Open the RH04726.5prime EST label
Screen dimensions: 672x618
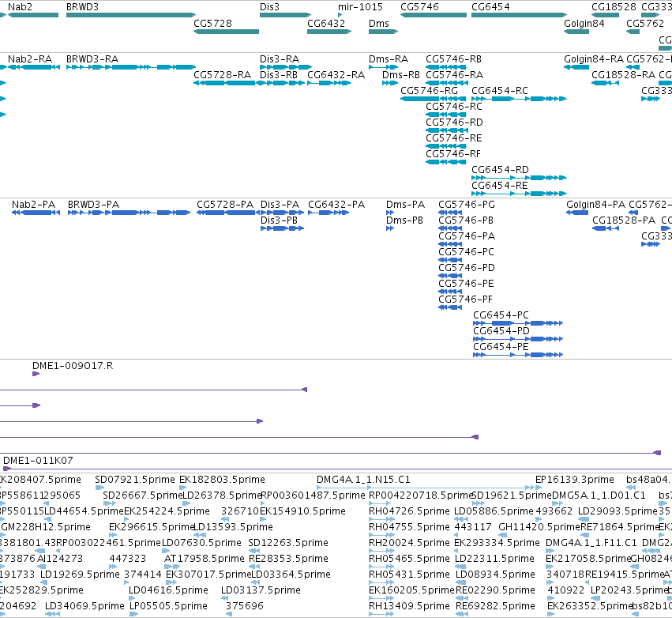(x=409, y=511)
